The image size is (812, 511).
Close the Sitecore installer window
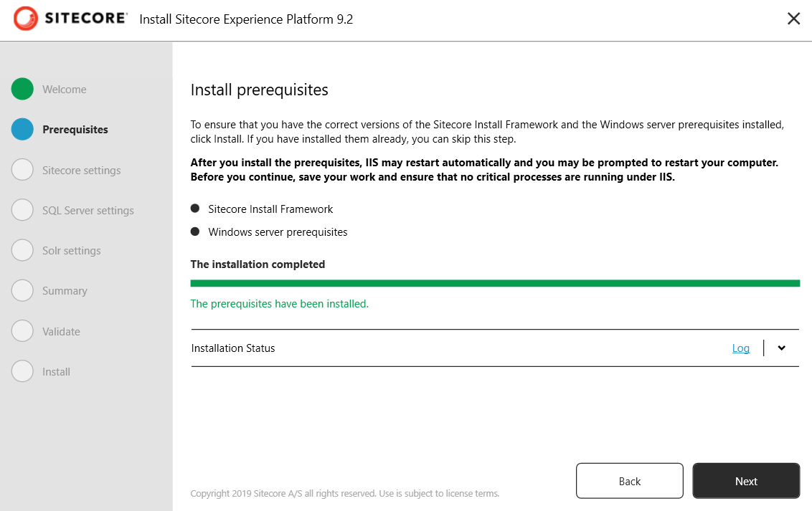[x=793, y=19]
